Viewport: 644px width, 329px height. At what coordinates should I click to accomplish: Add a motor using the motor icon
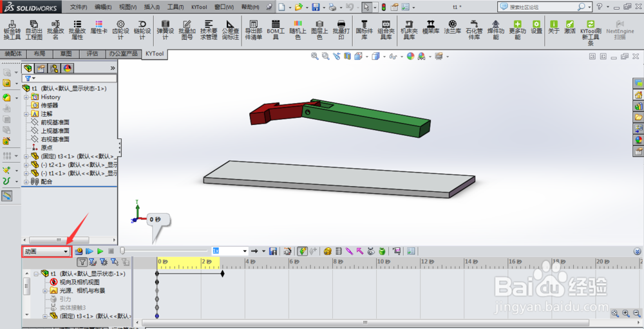[x=327, y=251]
